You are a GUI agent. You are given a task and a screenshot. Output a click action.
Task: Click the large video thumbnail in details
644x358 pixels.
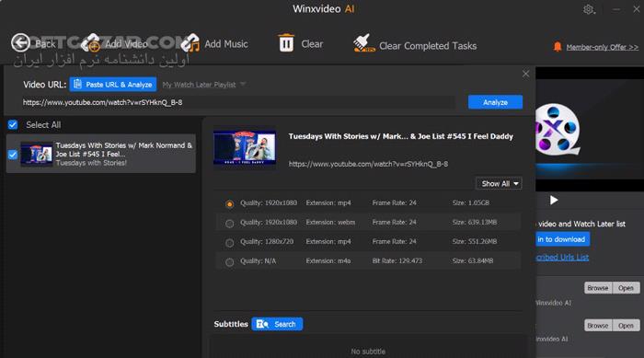[245, 147]
